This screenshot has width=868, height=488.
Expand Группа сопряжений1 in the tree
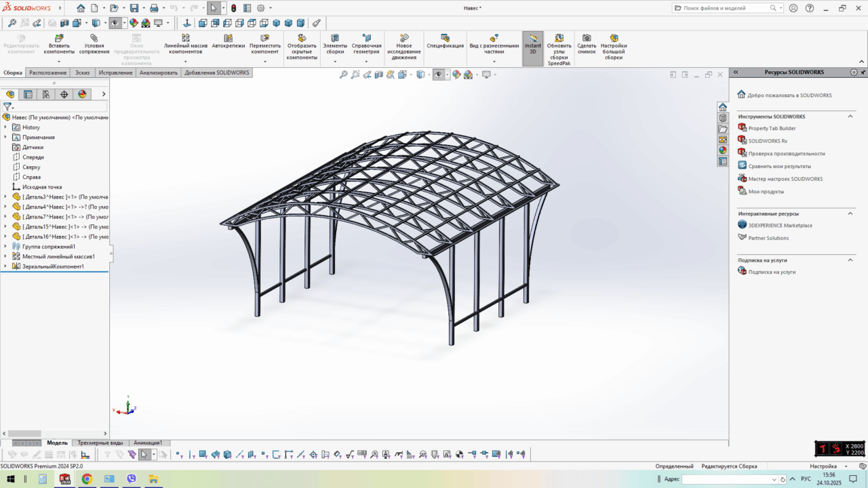pos(5,247)
